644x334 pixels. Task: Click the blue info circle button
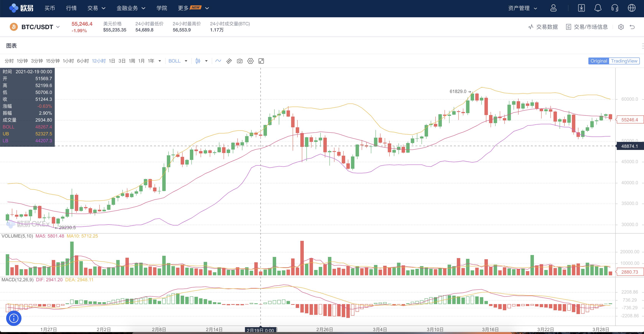point(13,318)
